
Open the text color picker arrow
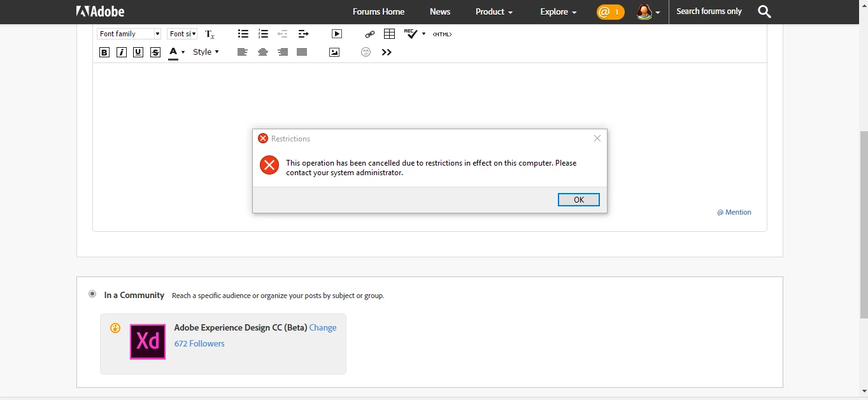[183, 52]
